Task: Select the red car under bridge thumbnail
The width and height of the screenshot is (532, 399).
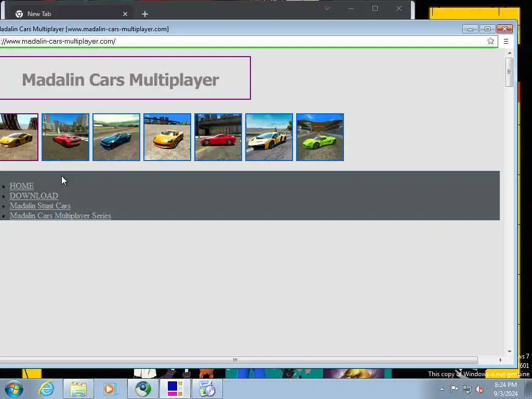Action: pyautogui.click(x=218, y=137)
